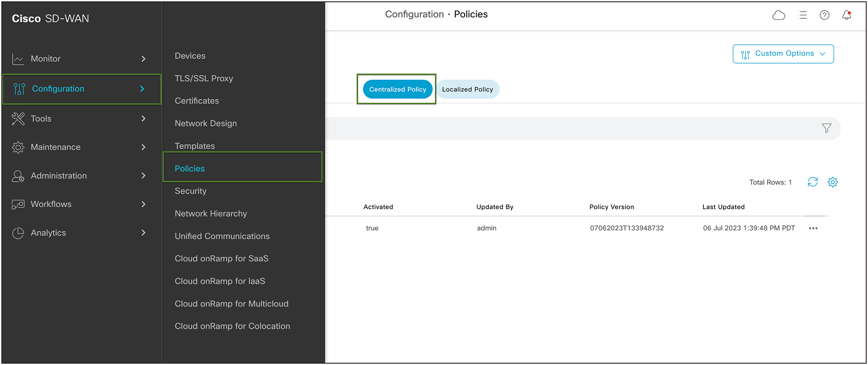Open the task list icon in header
The image size is (868, 365).
coord(803,15)
